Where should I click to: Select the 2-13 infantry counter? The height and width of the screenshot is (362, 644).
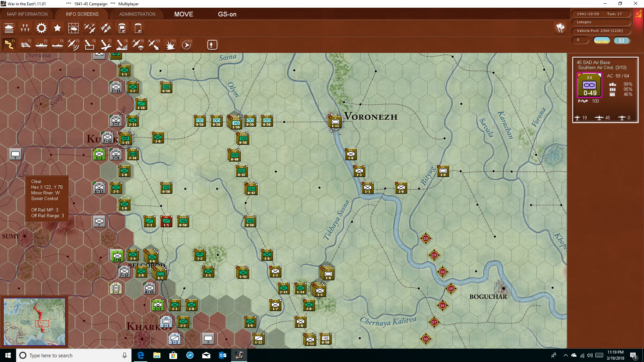(x=283, y=288)
